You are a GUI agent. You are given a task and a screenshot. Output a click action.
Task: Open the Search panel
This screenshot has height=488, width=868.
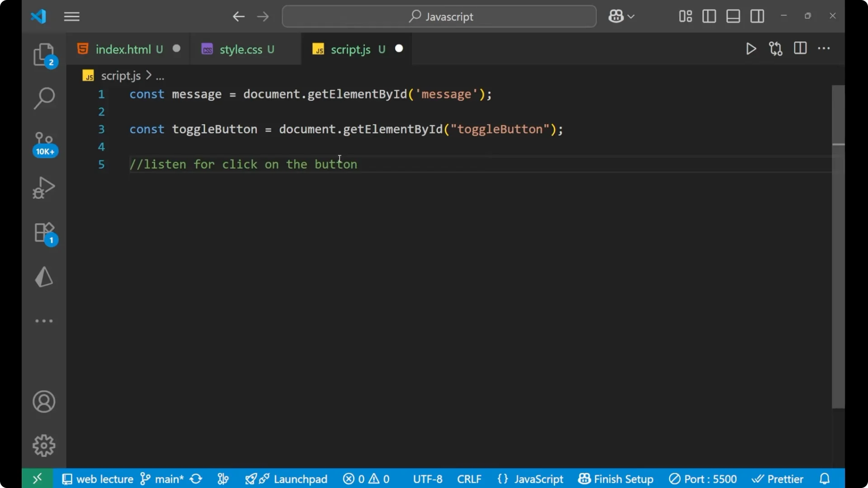click(44, 98)
